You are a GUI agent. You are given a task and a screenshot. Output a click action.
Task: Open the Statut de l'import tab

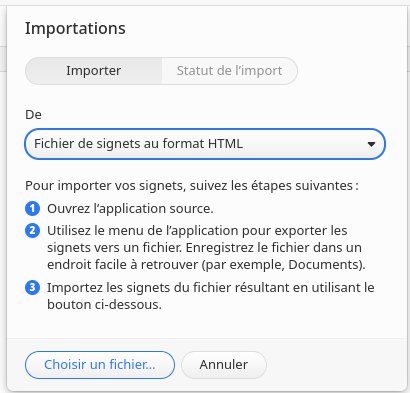point(230,71)
